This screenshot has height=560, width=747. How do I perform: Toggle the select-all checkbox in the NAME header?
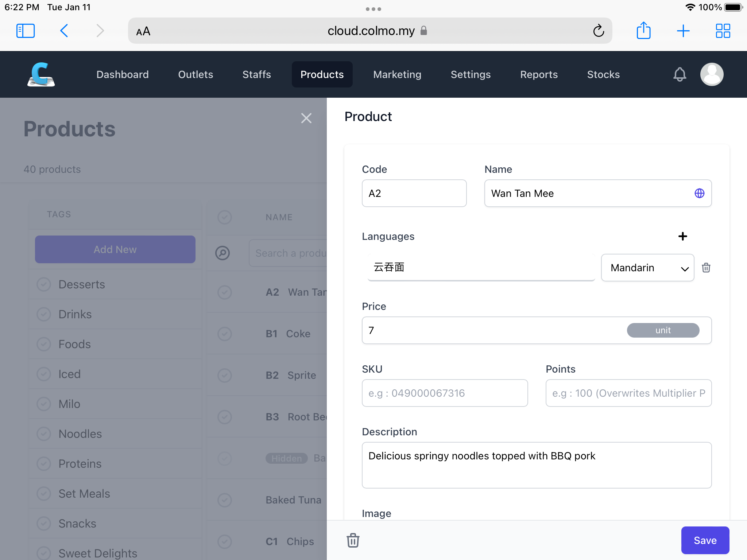point(224,217)
